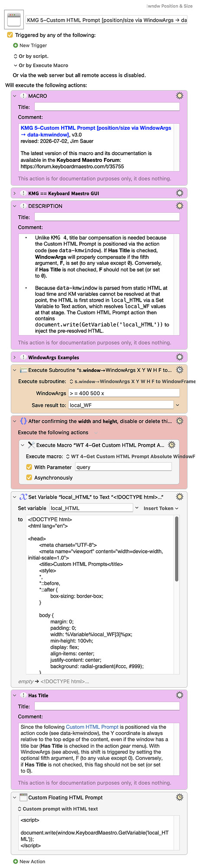Click the macro window icon at top
Screen dimensions: 199x868
14,20
